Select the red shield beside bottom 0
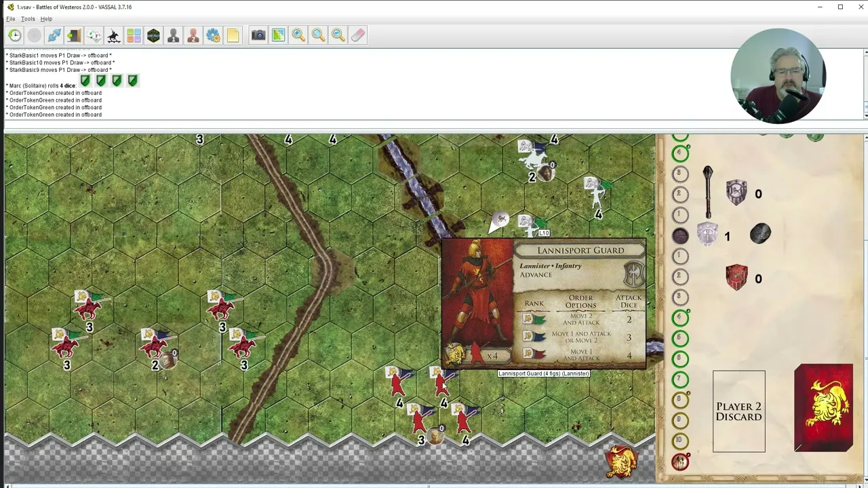 [x=736, y=277]
